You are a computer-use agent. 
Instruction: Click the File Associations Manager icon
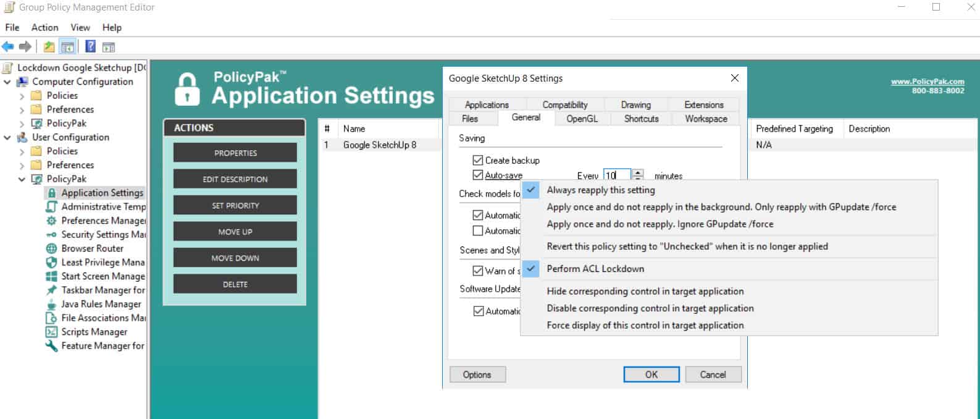(x=52, y=318)
